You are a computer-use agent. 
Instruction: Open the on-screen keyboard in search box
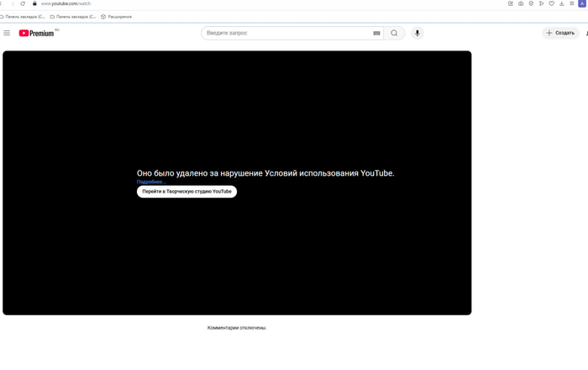(376, 33)
